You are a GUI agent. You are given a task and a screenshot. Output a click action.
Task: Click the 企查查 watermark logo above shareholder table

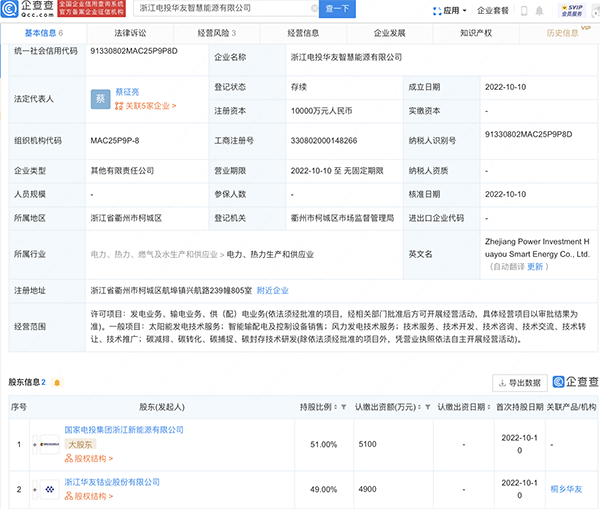tap(573, 382)
